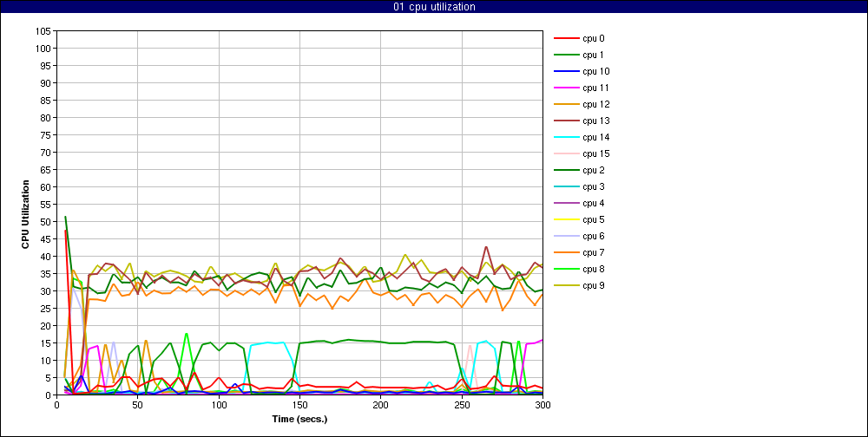868x437 pixels.
Task: Select the 'cpu 6' legend label
Action: pyautogui.click(x=594, y=237)
